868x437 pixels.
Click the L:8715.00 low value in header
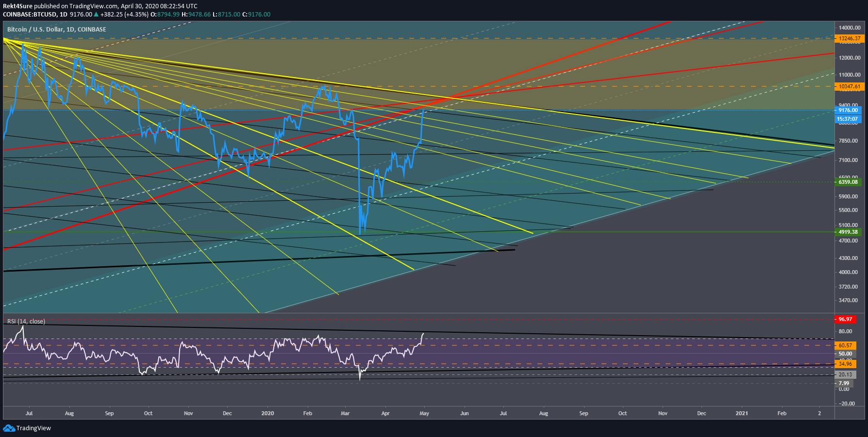click(x=226, y=15)
